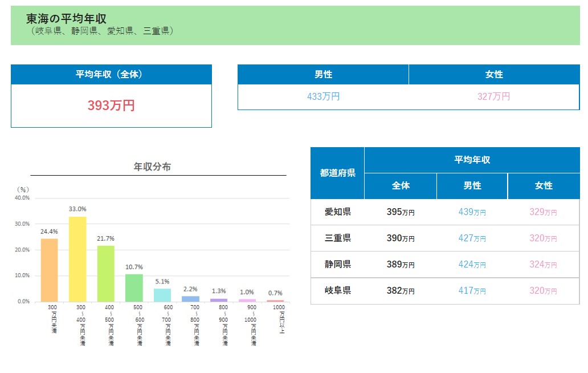Click the 324万円 female cell

pos(543,265)
